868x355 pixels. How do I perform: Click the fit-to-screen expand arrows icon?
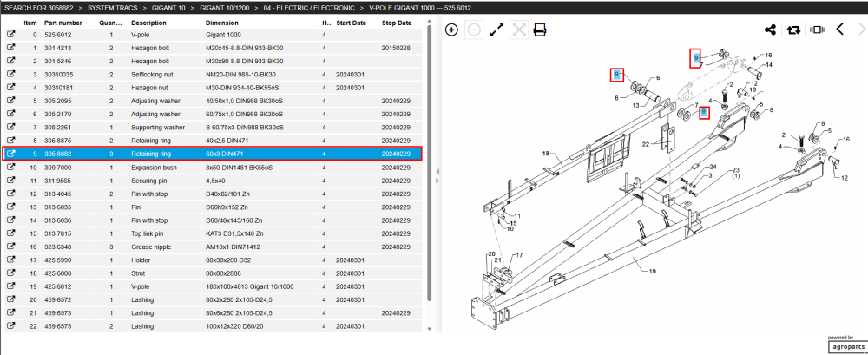pyautogui.click(x=496, y=30)
